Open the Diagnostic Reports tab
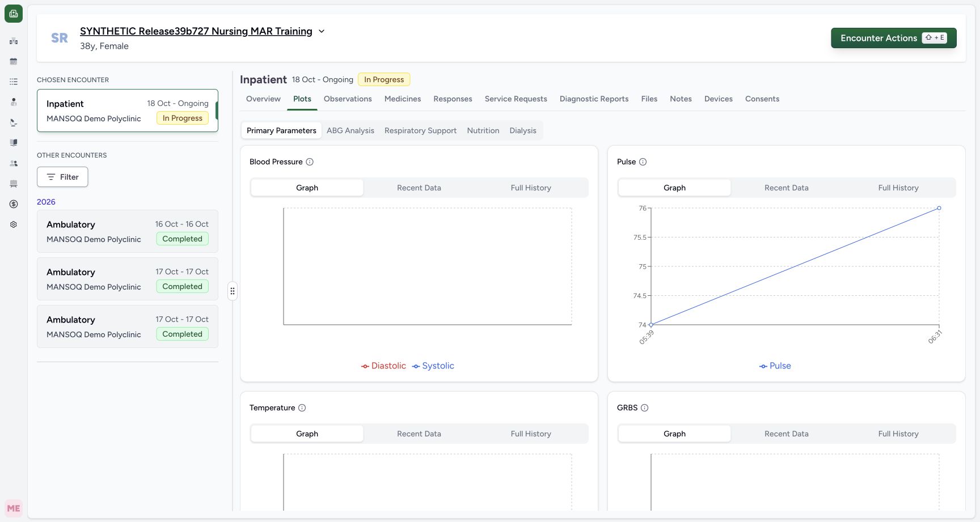 pyautogui.click(x=594, y=99)
